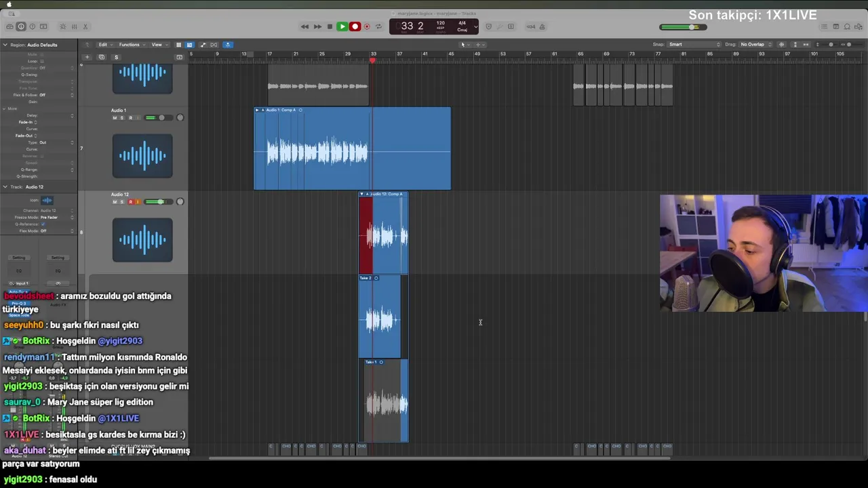Toggle record enable on Audio 12 track
Image resolution: width=868 pixels, height=488 pixels.
tap(130, 202)
